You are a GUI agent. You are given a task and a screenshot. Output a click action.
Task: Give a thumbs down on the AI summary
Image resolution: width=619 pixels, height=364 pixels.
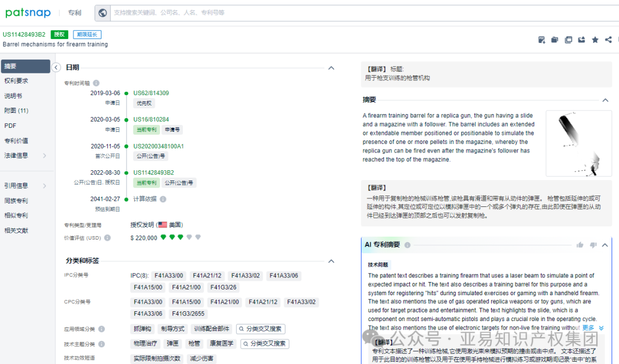point(593,245)
